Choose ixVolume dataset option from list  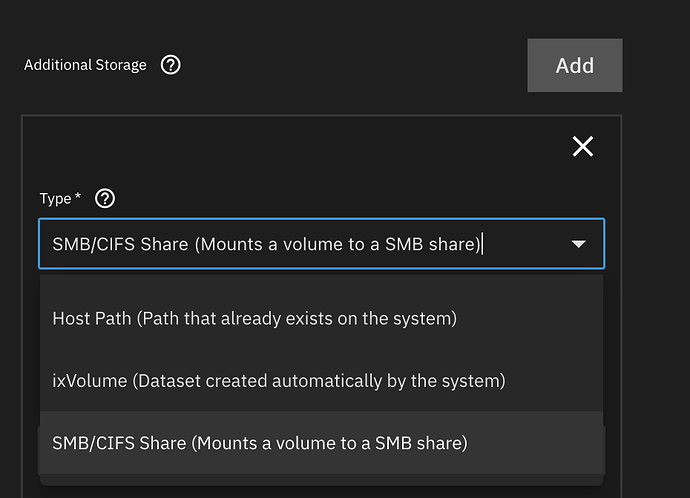click(321, 381)
